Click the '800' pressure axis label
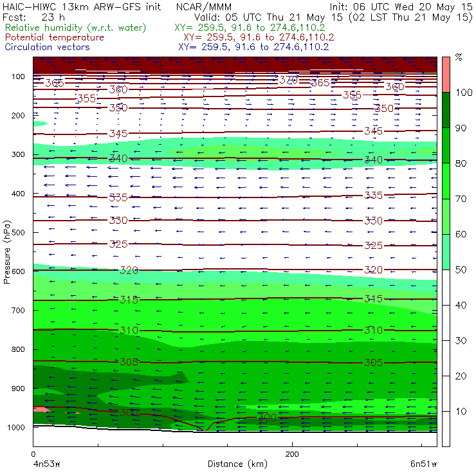The width and height of the screenshot is (476, 476). click(x=18, y=349)
